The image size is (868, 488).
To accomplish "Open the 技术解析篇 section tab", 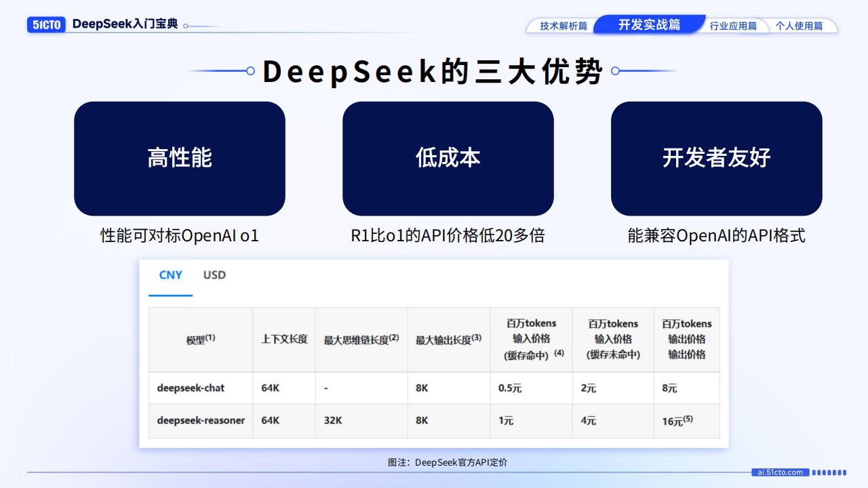I will pyautogui.click(x=562, y=24).
